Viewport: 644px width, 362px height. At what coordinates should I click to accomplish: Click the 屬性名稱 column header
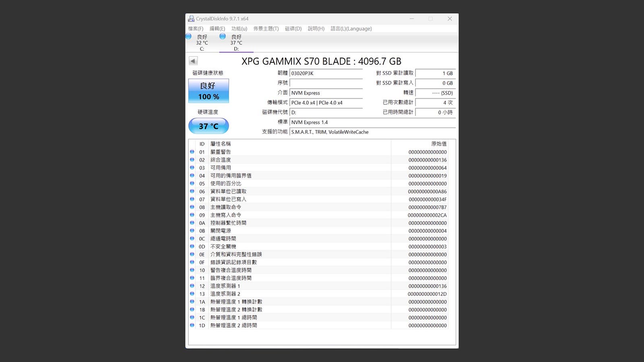click(x=221, y=144)
